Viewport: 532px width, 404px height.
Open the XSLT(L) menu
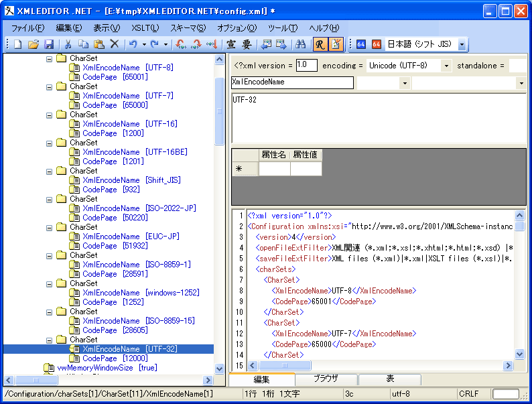(145, 28)
